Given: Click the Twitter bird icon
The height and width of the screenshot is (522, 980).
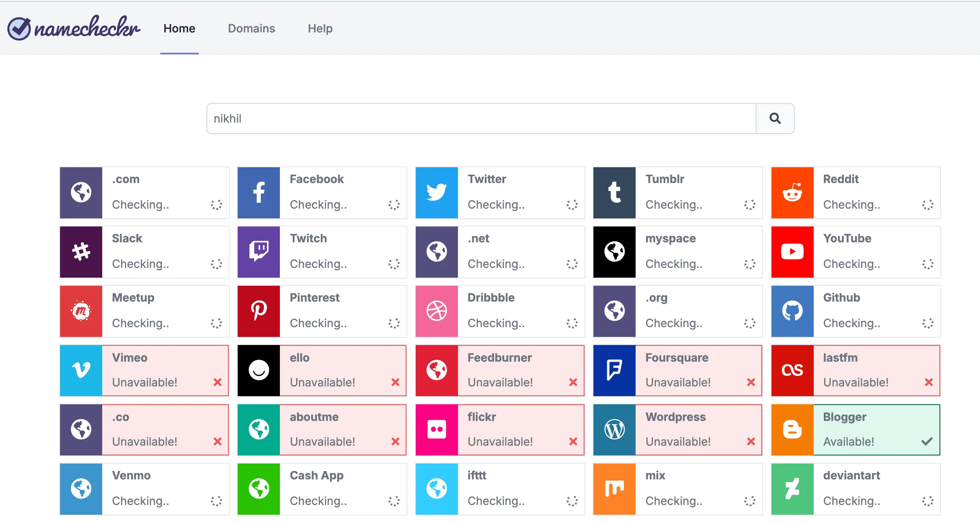Looking at the screenshot, I should [x=437, y=193].
